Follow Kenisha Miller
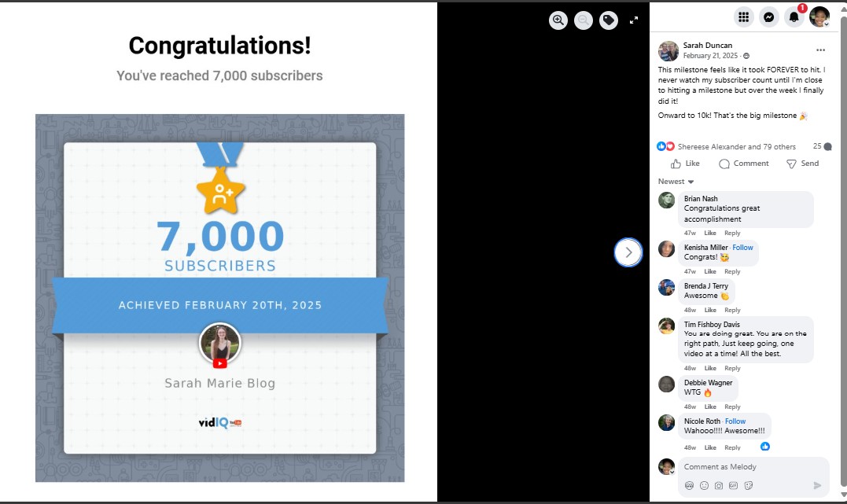Screen dimensions: 847x504 click(742, 248)
